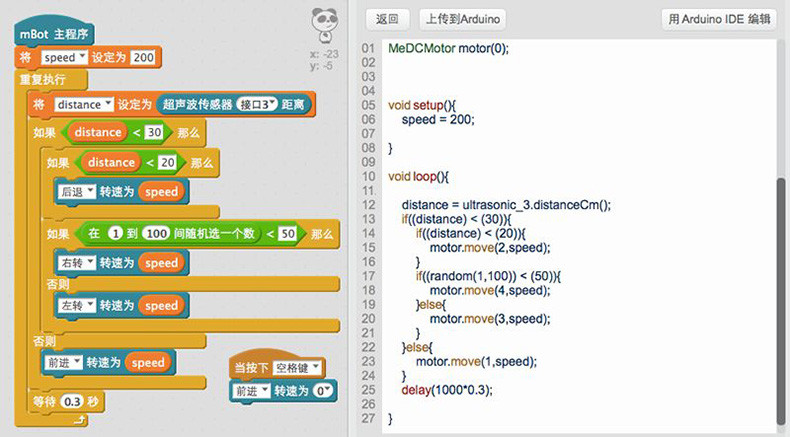Screen dimensions: 790x437
Task: Click the speed variable in 左转 block
Action: (161, 305)
